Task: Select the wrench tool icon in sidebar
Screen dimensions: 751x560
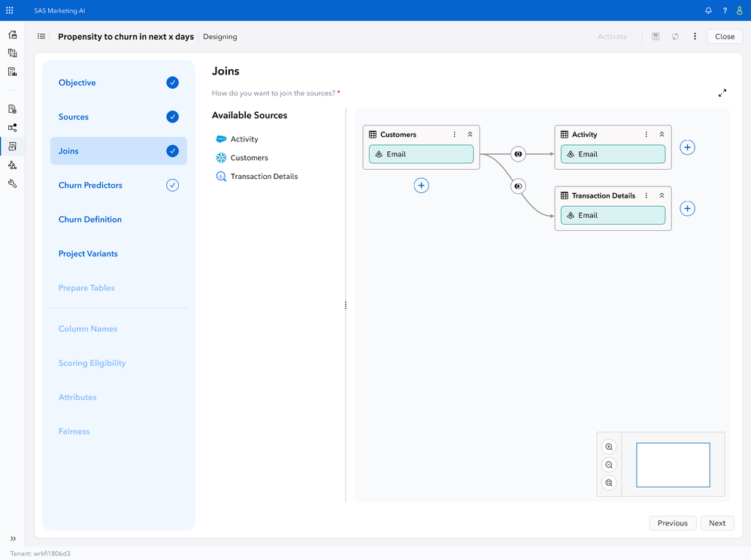Action: tap(12, 183)
